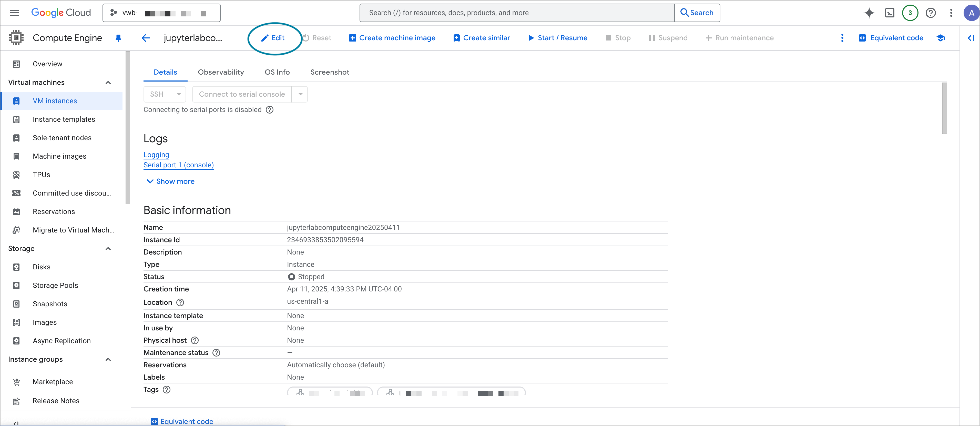
Task: Open Overview in the sidebar
Action: (x=62, y=64)
